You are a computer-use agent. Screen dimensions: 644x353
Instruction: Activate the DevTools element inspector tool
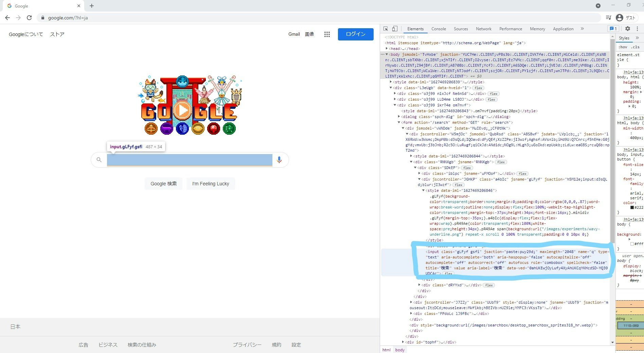[x=386, y=29]
